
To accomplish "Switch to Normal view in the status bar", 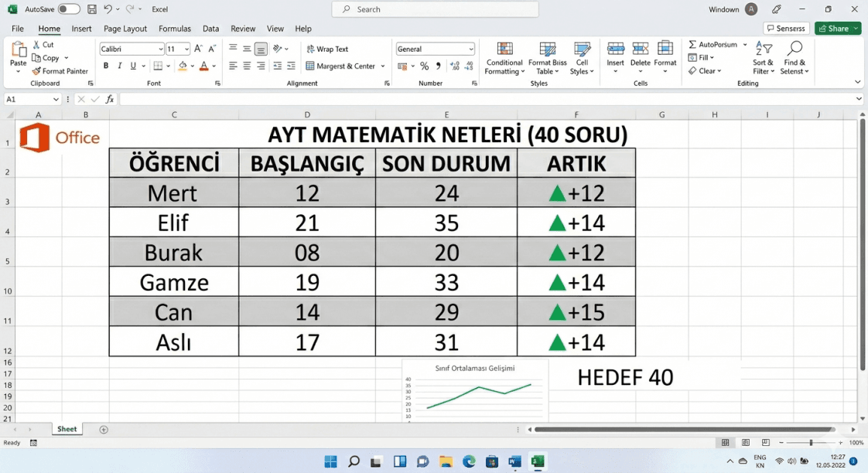I will point(725,443).
